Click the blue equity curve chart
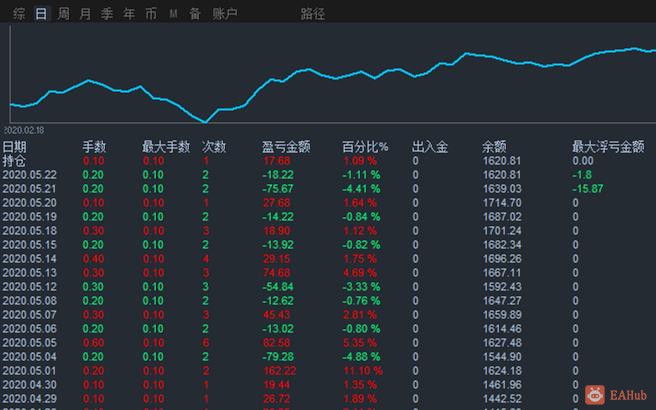Image resolution: width=656 pixels, height=410 pixels. coord(333,84)
